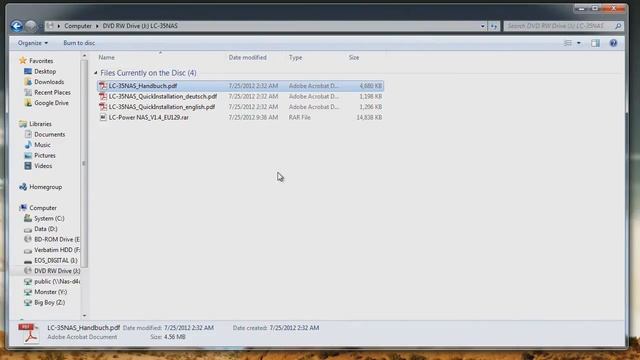The image size is (640, 360).
Task: Click 7/25/2012 9:38 AM date cell
Action: (253, 118)
